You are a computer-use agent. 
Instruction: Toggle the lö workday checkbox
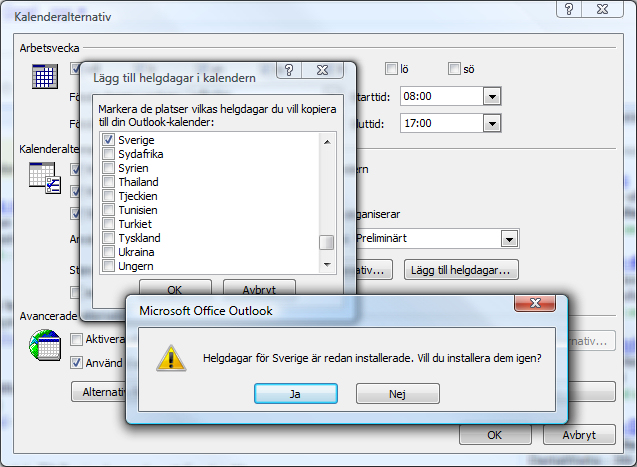(x=391, y=69)
